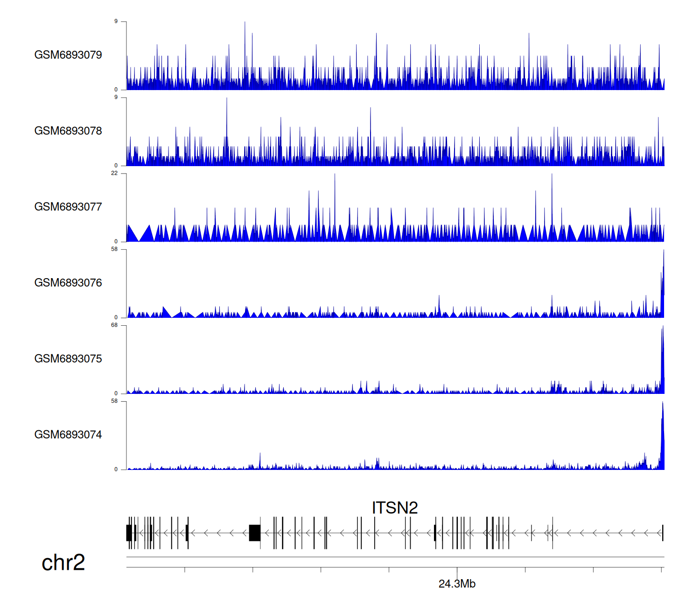This screenshot has width=700, height=616.
Task: Select the GSM6893074 track name
Action: (68, 435)
